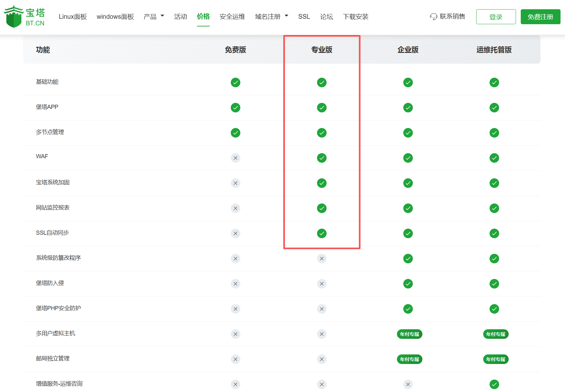Click the X icon for 堡塔防入侵 under 专业版

click(322, 284)
